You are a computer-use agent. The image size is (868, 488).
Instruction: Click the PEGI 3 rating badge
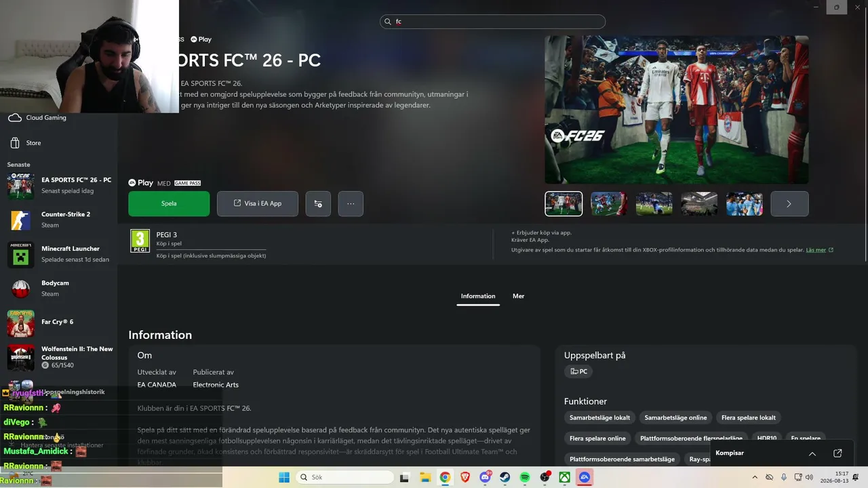(140, 241)
